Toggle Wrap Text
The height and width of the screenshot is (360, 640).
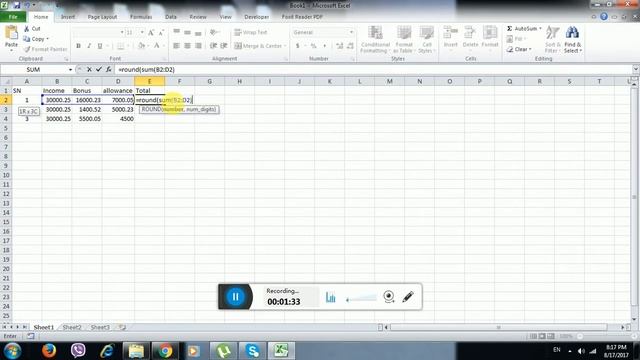[251, 32]
